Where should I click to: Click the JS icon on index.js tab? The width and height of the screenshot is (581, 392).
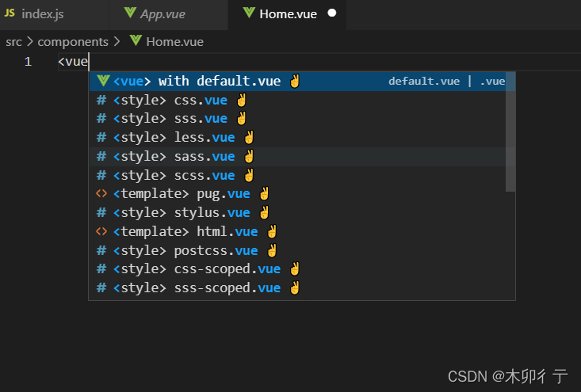click(10, 13)
